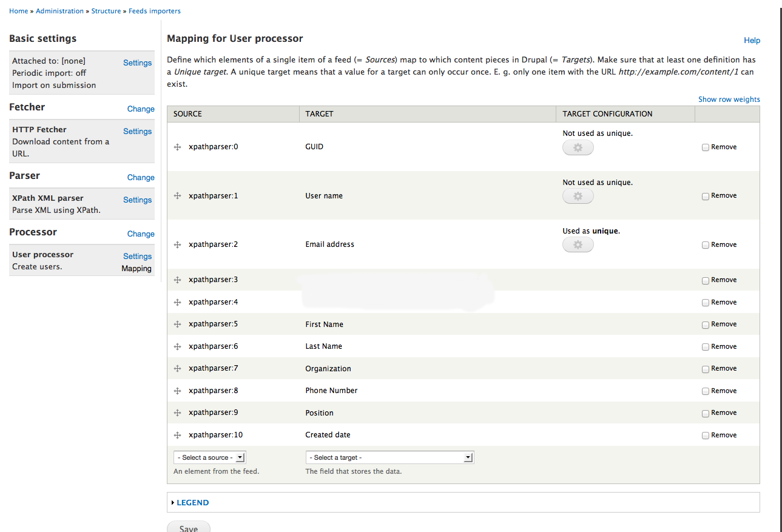Change the Processor plugin
Viewport: 782px width, 532px height.
click(141, 234)
